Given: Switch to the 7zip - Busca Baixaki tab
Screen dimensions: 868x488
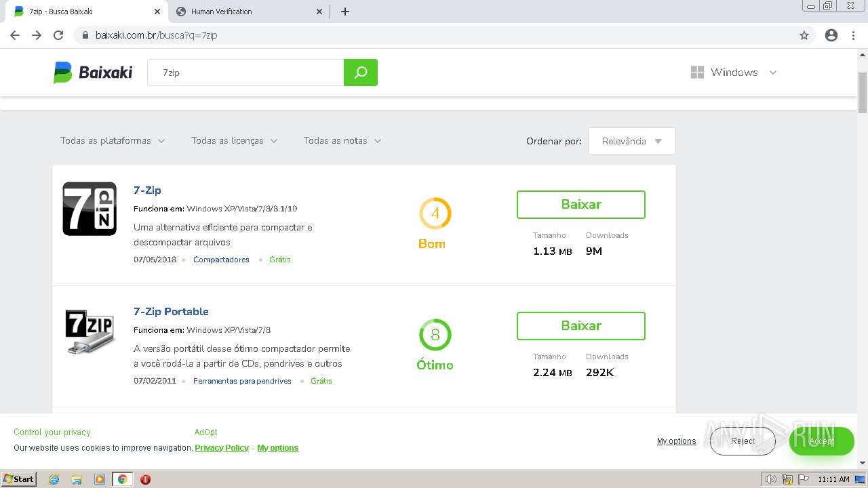Looking at the screenshot, I should click(88, 12).
